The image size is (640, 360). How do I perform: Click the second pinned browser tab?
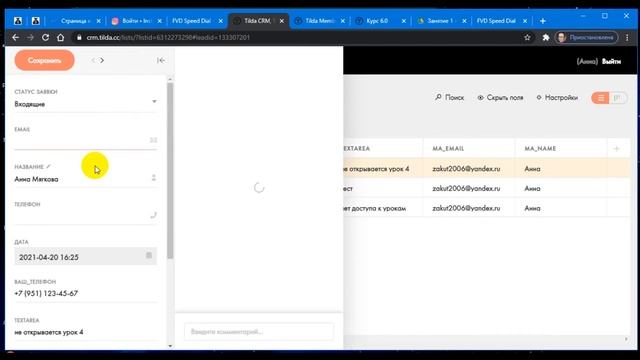[36, 21]
